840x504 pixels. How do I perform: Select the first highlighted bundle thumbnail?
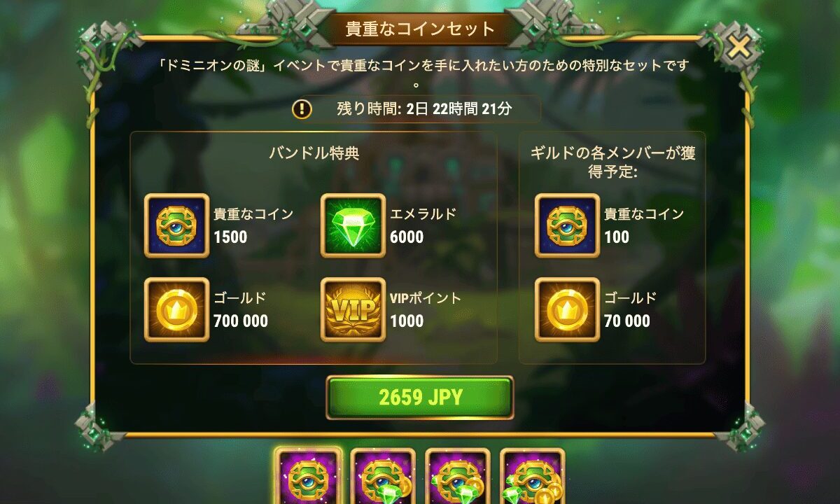coord(308,476)
